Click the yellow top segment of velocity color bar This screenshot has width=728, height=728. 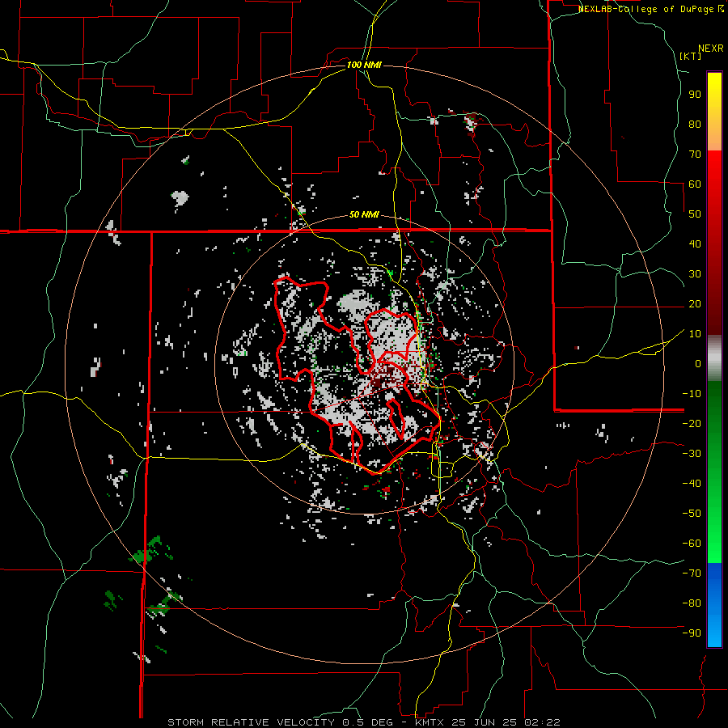pyautogui.click(x=714, y=112)
